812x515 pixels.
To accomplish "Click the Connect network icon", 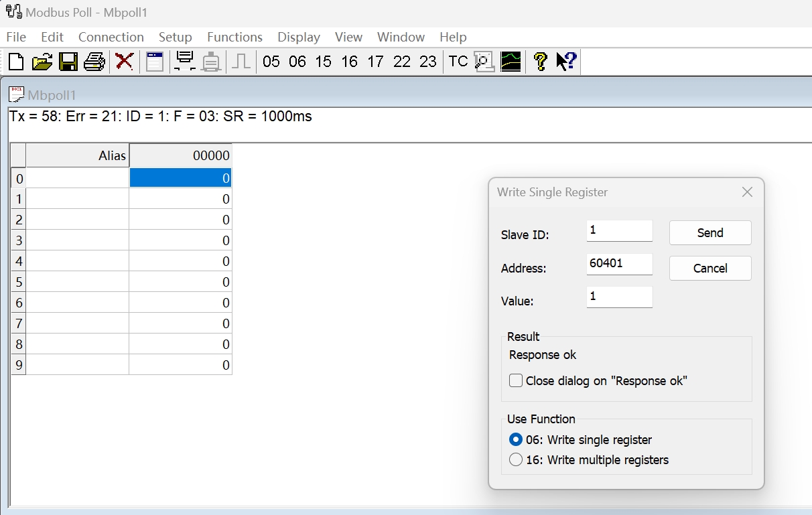I will [x=184, y=62].
